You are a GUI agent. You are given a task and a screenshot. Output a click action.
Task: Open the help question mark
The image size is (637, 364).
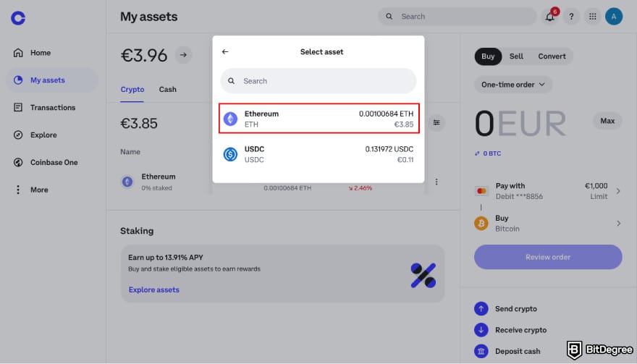pos(571,17)
